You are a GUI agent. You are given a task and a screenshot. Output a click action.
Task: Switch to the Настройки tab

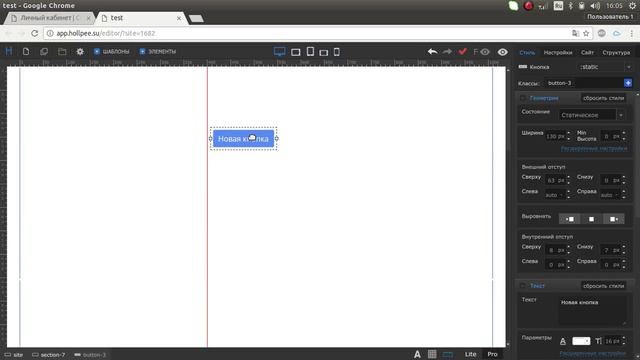(x=558, y=53)
